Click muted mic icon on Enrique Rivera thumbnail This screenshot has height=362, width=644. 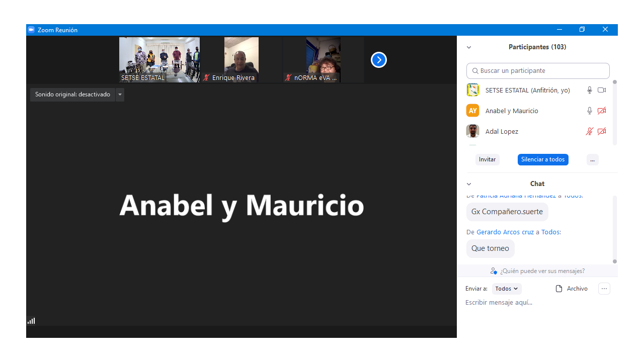click(206, 78)
